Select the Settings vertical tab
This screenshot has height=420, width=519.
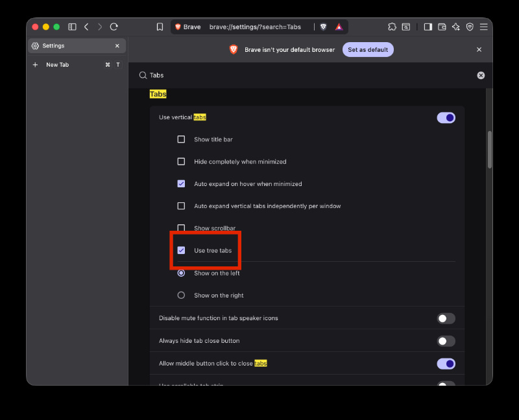point(77,45)
